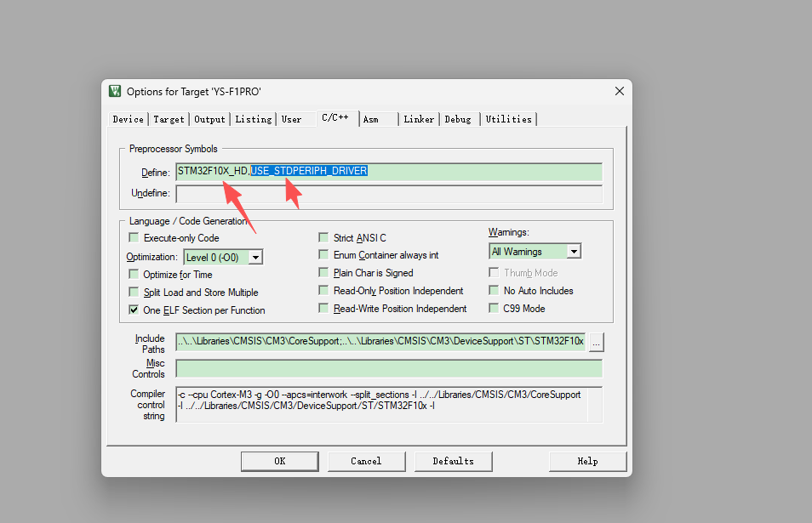Enable Read-Write Position Independent
The height and width of the screenshot is (523, 812).
pyautogui.click(x=323, y=309)
